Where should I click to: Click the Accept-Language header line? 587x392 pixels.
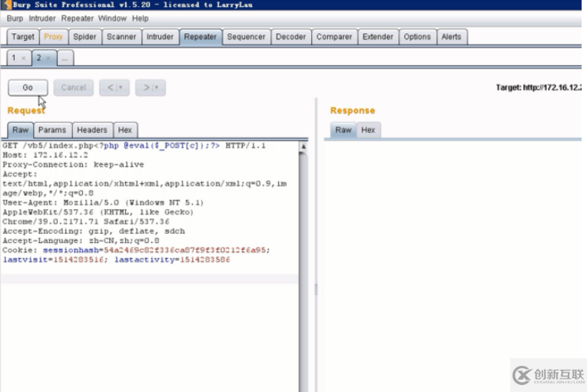[x=81, y=241]
